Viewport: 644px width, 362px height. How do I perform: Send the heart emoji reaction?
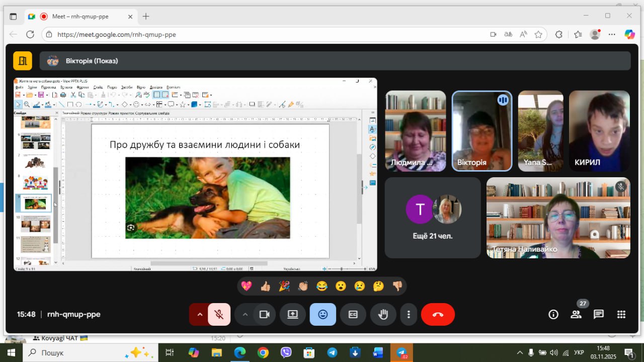[x=247, y=286]
